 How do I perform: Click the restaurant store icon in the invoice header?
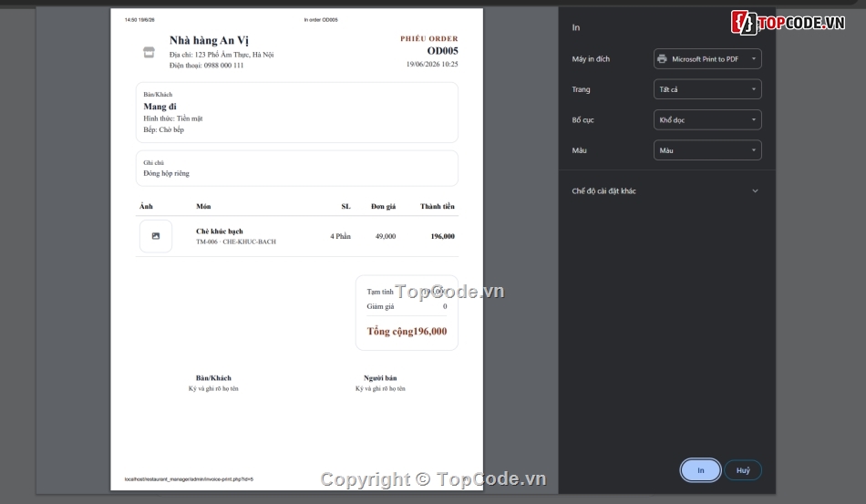tap(149, 53)
